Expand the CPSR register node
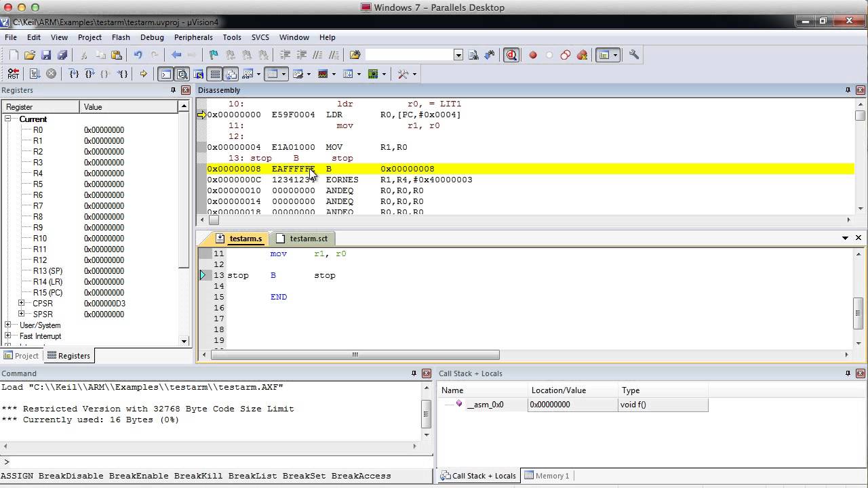Viewport: 868px width, 488px height. point(22,303)
